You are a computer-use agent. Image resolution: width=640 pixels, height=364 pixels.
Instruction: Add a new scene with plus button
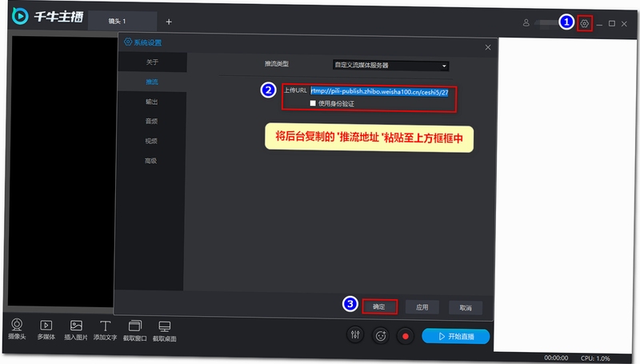(169, 22)
